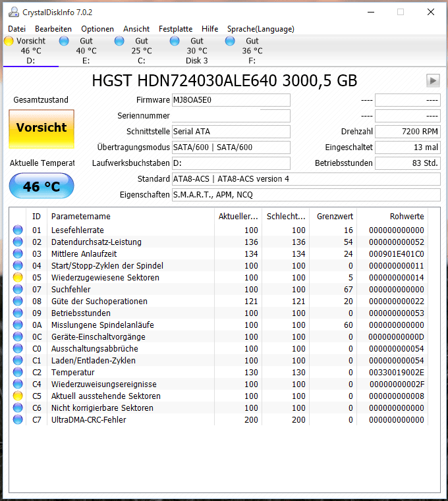This screenshot has height=501, width=448.
Task: Click blue status orb for disk E:
Action: (x=64, y=41)
